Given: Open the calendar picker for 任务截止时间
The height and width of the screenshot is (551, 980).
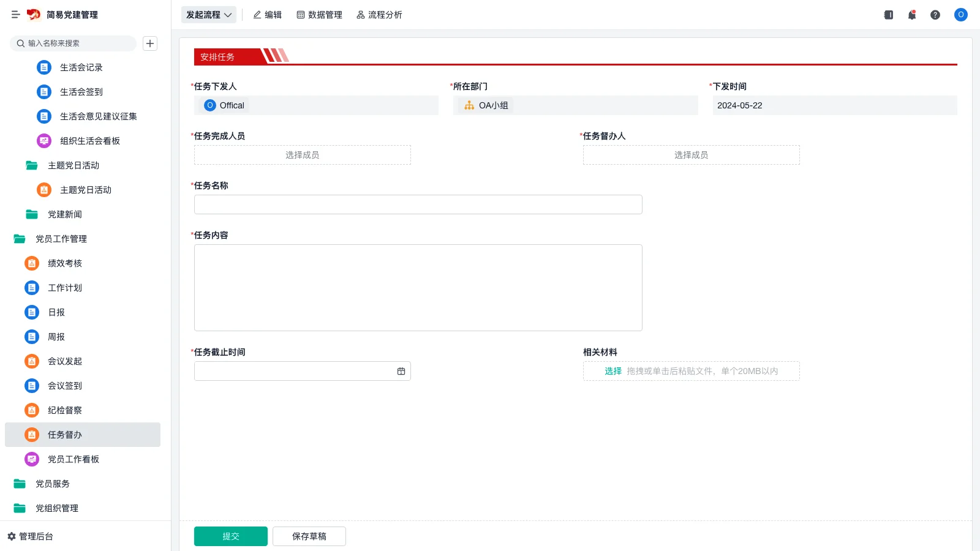Looking at the screenshot, I should (x=401, y=371).
